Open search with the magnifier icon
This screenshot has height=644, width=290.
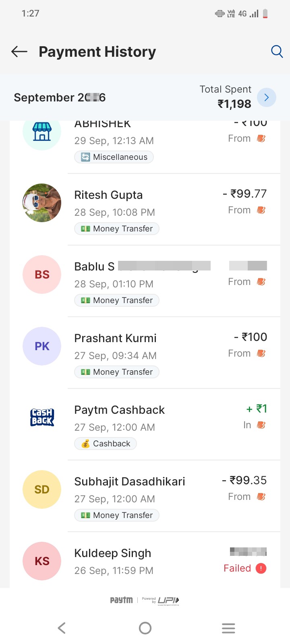pos(277,52)
